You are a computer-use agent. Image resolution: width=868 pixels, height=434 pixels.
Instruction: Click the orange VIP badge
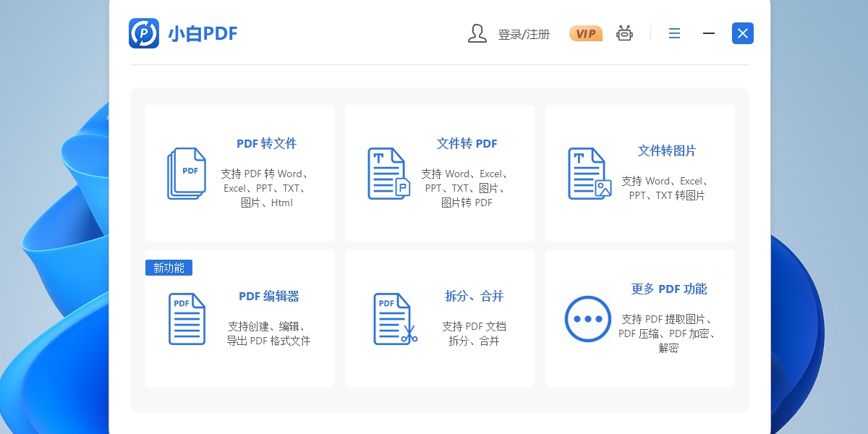(586, 33)
